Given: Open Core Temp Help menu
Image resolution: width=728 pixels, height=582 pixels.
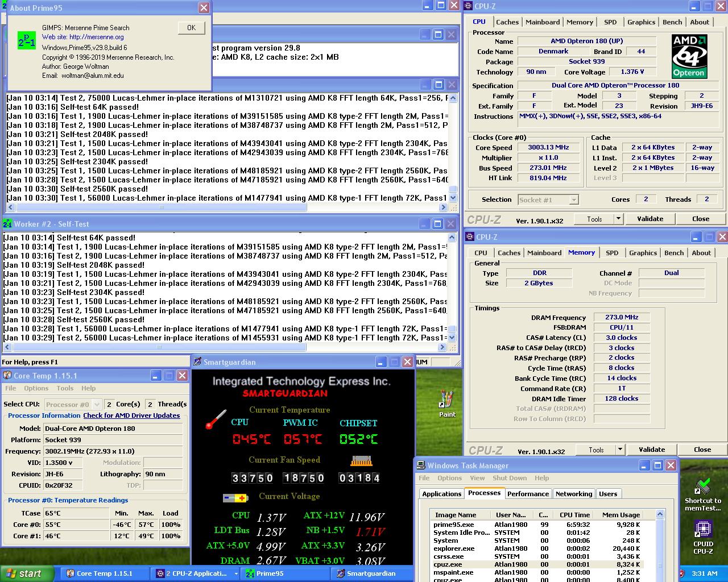Looking at the screenshot, I should click(x=88, y=388).
